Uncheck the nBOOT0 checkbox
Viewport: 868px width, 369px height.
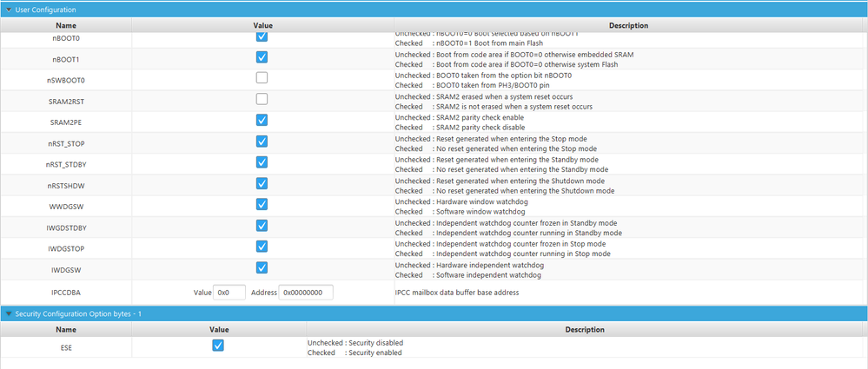click(x=262, y=36)
